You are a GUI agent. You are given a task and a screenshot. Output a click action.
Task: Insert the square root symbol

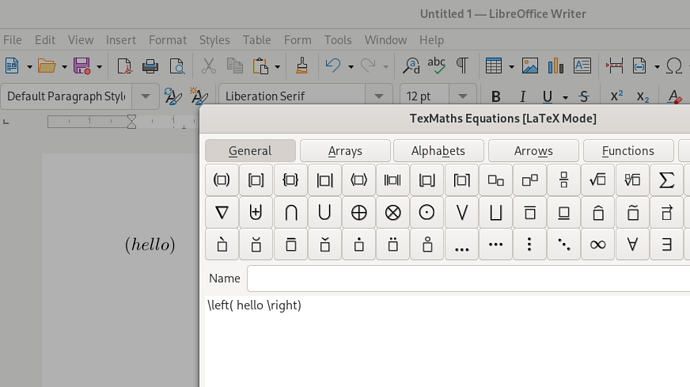click(598, 180)
